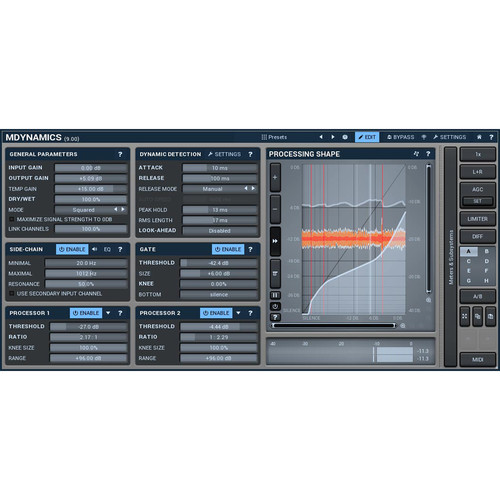Open help for Processor 1 panel
Screen dimensions: 500x500
(x=120, y=313)
